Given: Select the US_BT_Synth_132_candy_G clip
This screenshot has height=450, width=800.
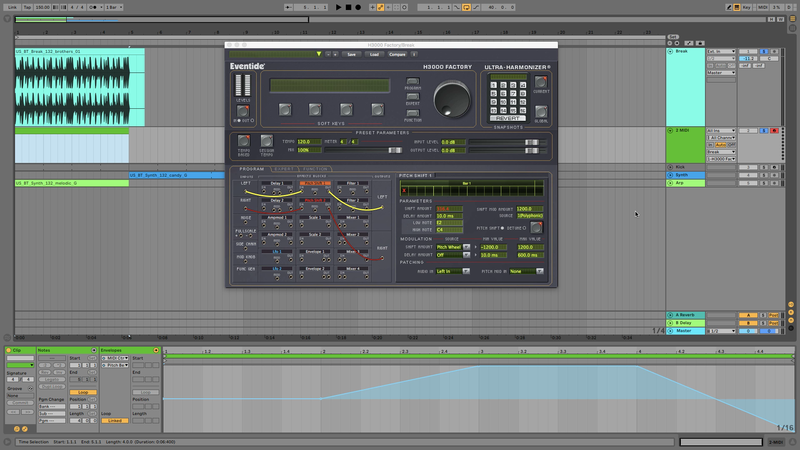Looking at the screenshot, I should (177, 175).
